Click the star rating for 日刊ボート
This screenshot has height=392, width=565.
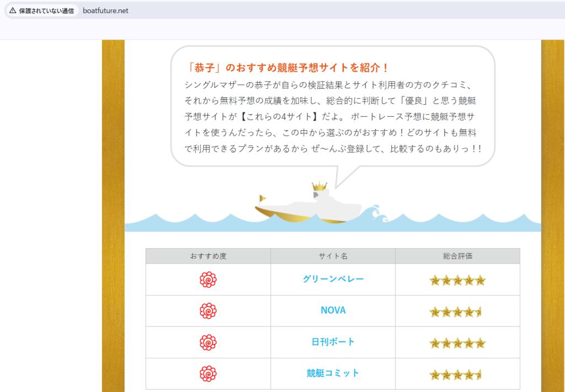[457, 343]
